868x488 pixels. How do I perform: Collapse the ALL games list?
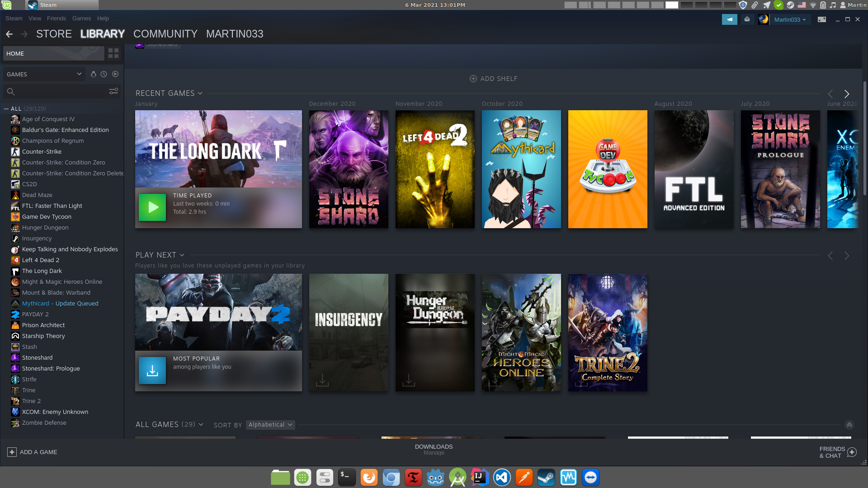coord(6,109)
